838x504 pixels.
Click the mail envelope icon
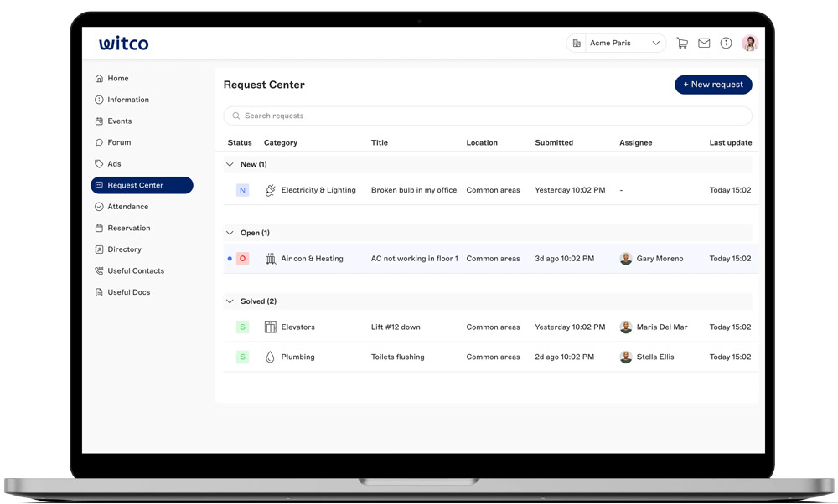point(704,44)
